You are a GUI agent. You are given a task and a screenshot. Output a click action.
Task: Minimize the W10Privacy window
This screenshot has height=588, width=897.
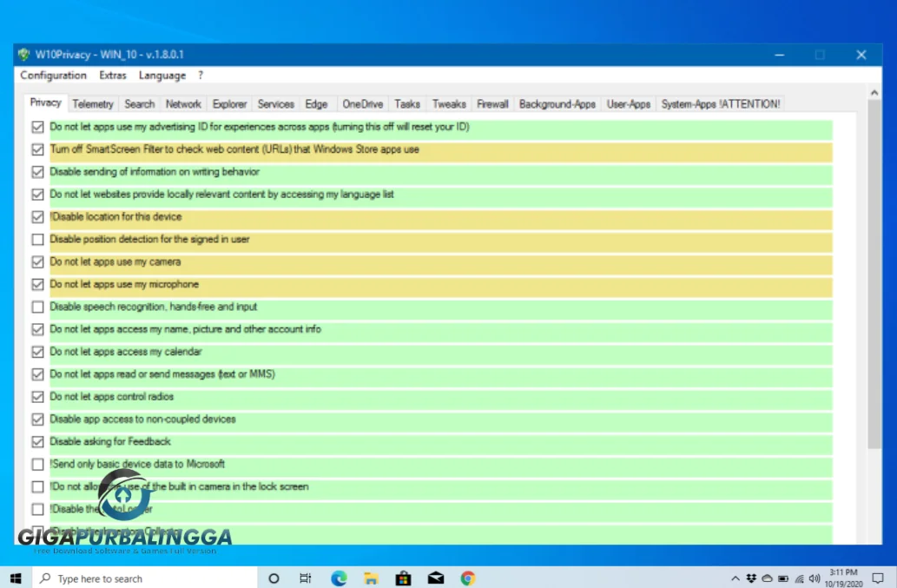(779, 55)
